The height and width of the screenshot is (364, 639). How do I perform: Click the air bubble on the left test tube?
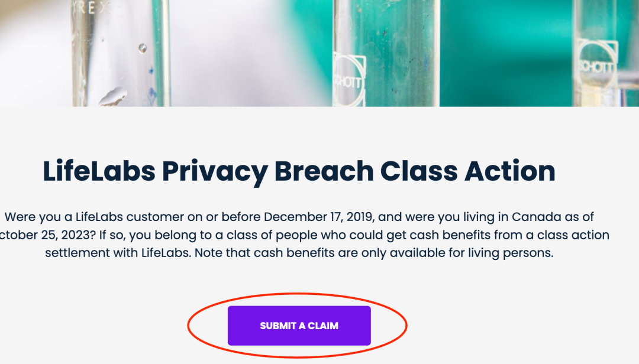142,48
